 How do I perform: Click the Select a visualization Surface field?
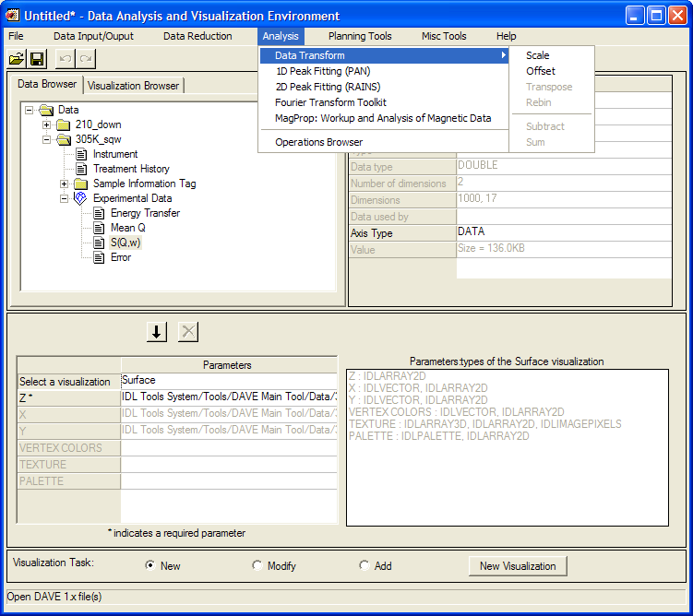228,380
